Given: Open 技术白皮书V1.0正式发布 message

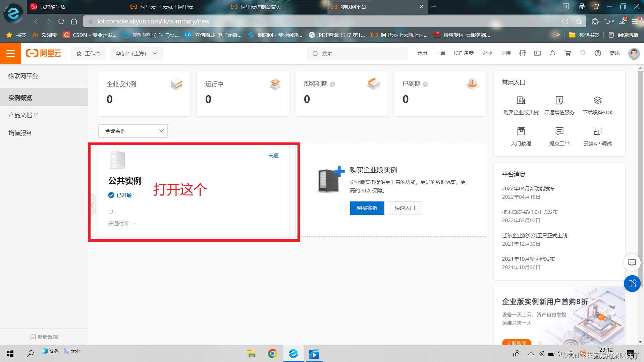Looking at the screenshot, I should tap(530, 212).
